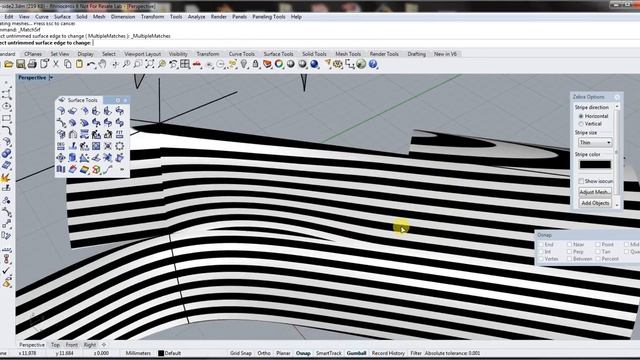Toggle the Near osnap checkbox
This screenshot has width=640, height=360.
coord(569,244)
